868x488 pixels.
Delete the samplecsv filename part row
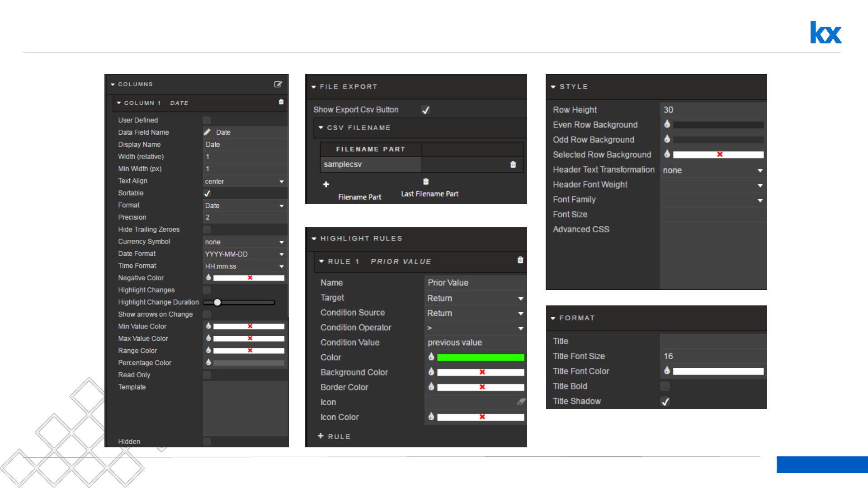pyautogui.click(x=513, y=164)
